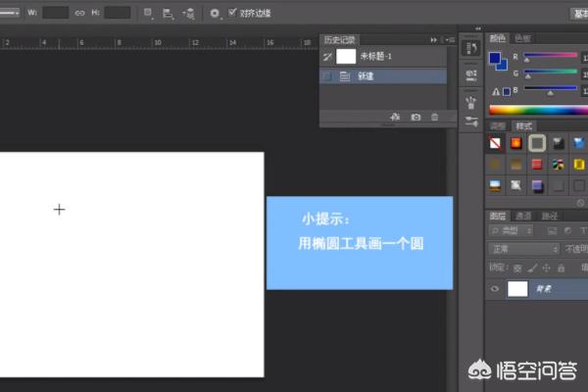Screen dimensions: 588x392
Task: Click the trash delete state icon
Action: pyautogui.click(x=434, y=117)
